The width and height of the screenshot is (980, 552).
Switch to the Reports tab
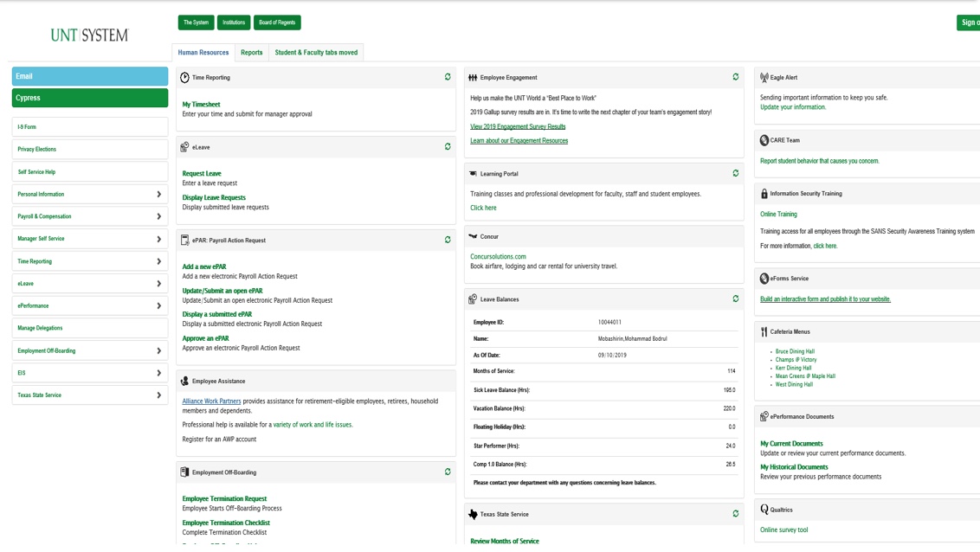tap(251, 53)
